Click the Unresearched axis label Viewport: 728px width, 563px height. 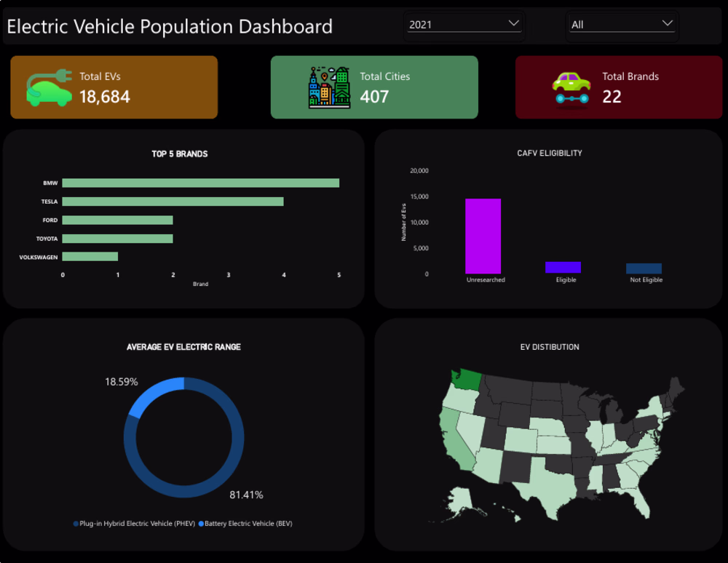coord(486,279)
